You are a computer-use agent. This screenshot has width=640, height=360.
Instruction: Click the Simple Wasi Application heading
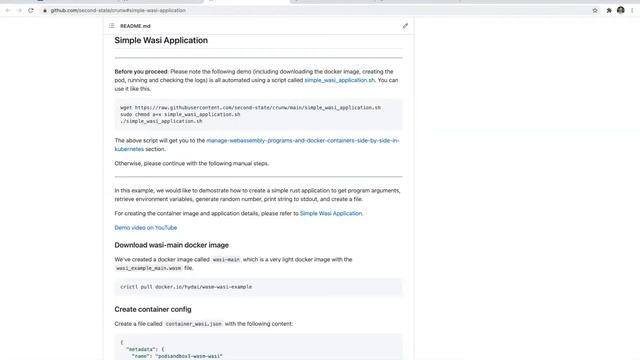161,40
